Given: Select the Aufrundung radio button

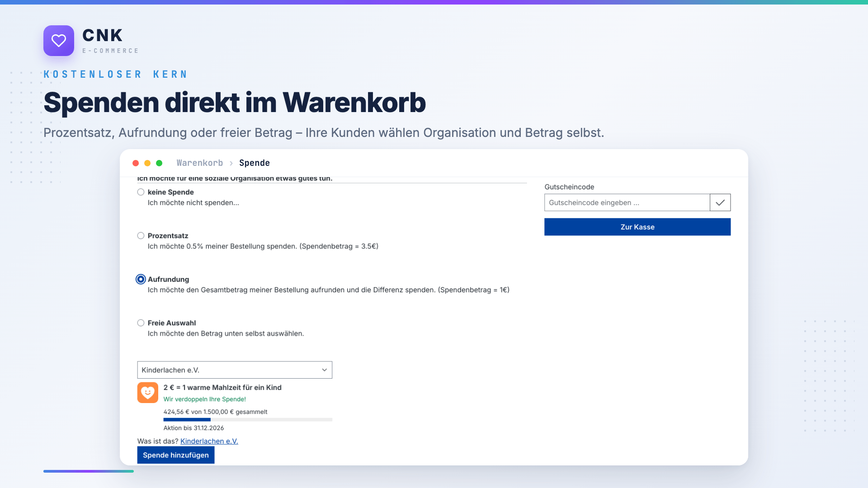Looking at the screenshot, I should click(x=141, y=279).
